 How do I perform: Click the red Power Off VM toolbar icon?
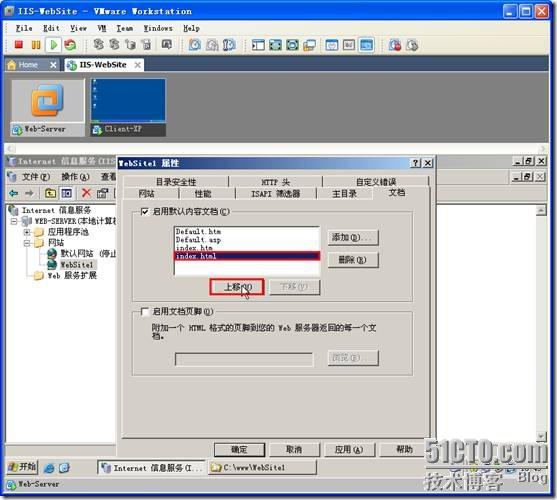click(18, 45)
